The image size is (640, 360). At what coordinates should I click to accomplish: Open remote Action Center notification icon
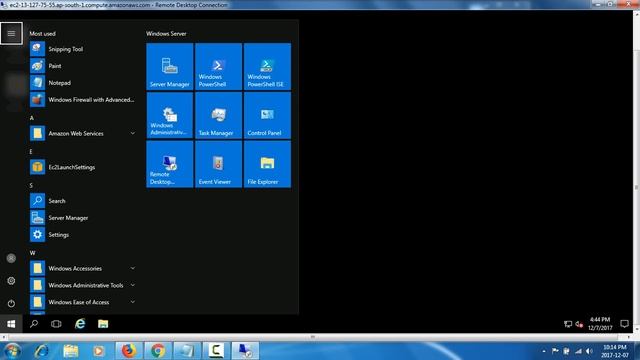point(624,324)
